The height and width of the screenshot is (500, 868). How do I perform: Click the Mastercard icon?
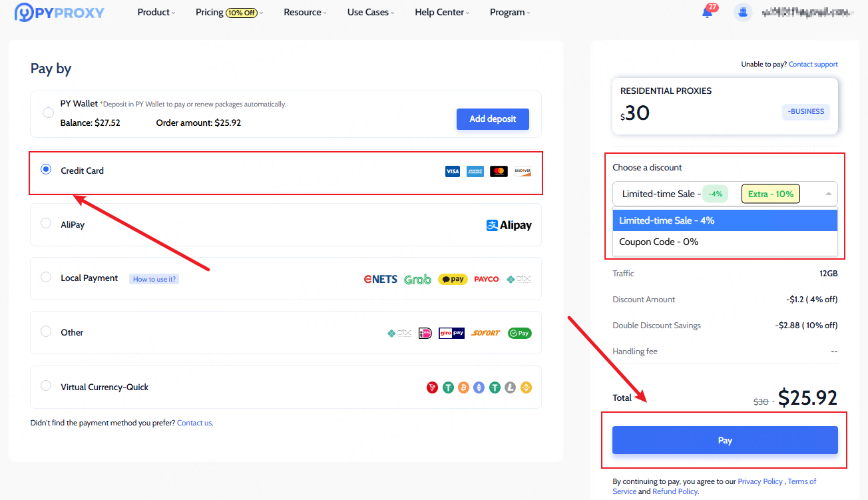click(499, 172)
